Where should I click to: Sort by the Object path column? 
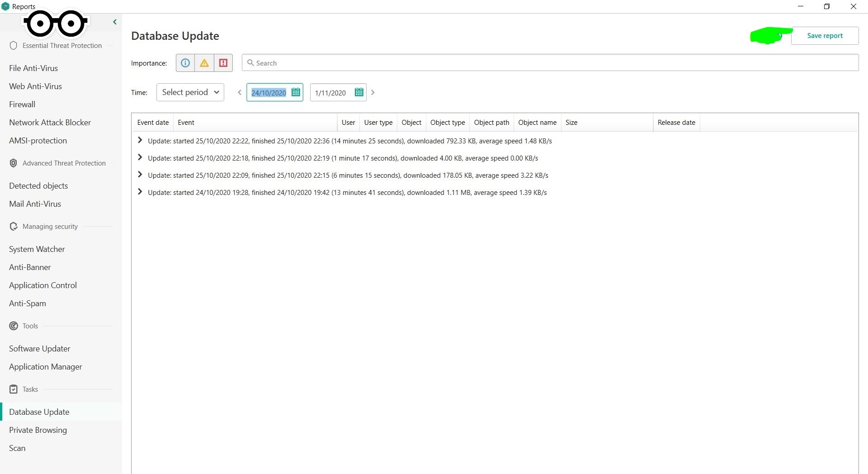pyautogui.click(x=492, y=123)
